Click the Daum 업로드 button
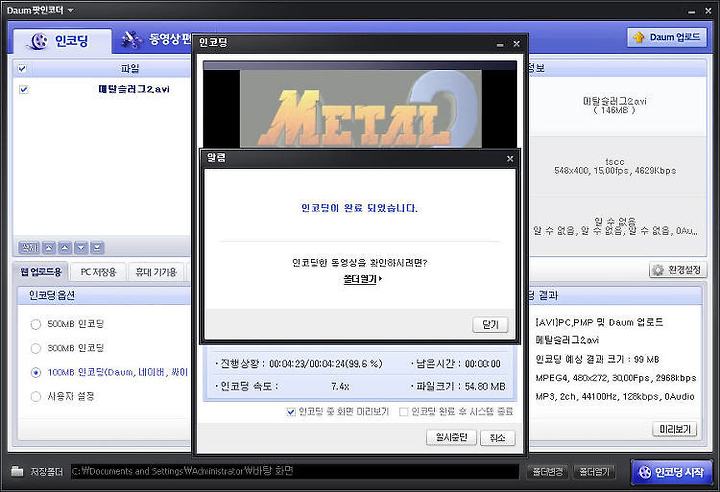Viewport: 720px width, 492px height. (x=666, y=37)
